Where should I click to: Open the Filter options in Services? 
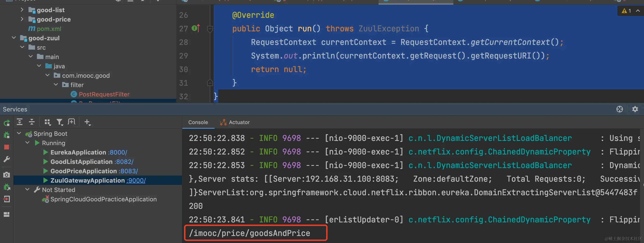point(60,122)
